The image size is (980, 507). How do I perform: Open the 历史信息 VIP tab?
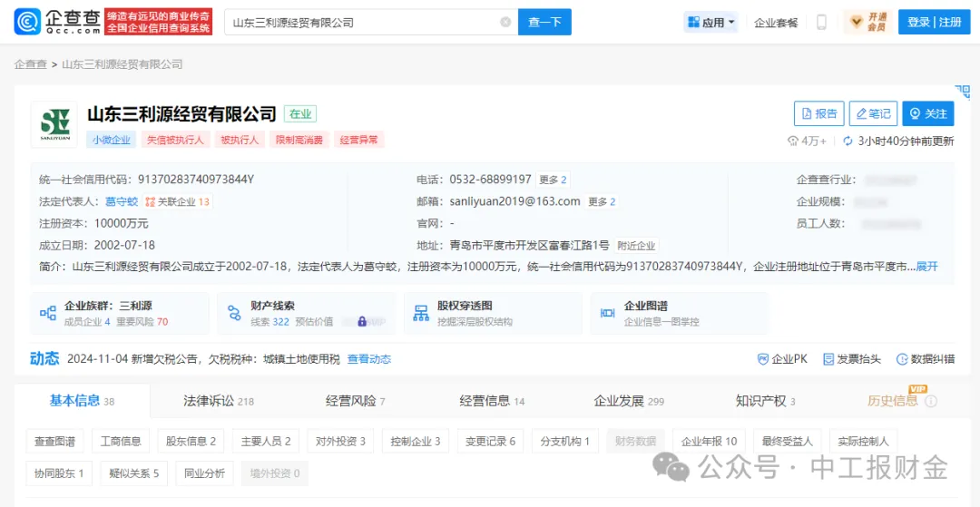click(893, 401)
